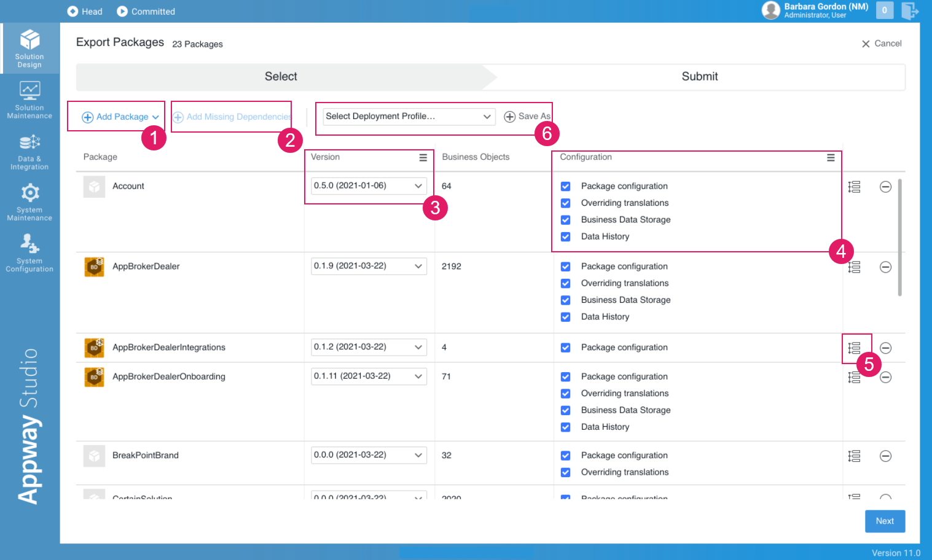The width and height of the screenshot is (932, 560).
Task: Click Save As button
Action: (x=527, y=117)
